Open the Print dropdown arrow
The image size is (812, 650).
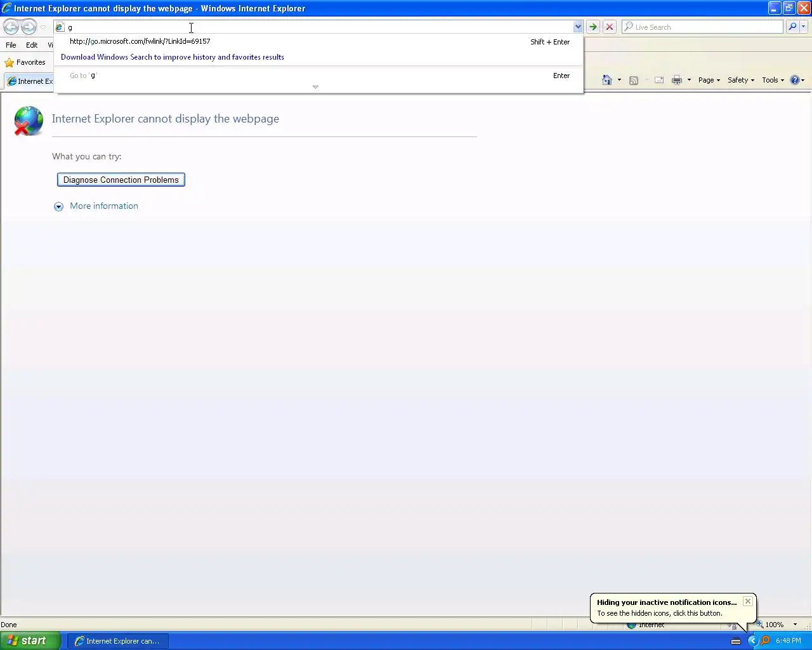coord(689,80)
